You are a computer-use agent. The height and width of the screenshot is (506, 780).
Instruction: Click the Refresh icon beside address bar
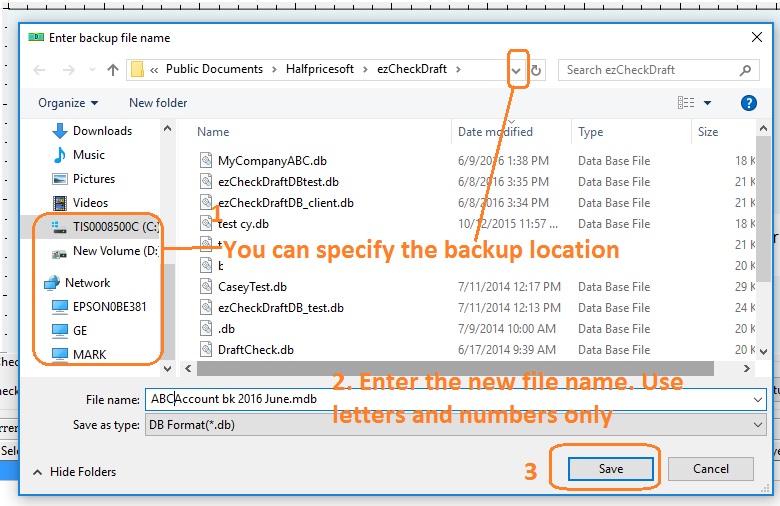click(x=536, y=70)
